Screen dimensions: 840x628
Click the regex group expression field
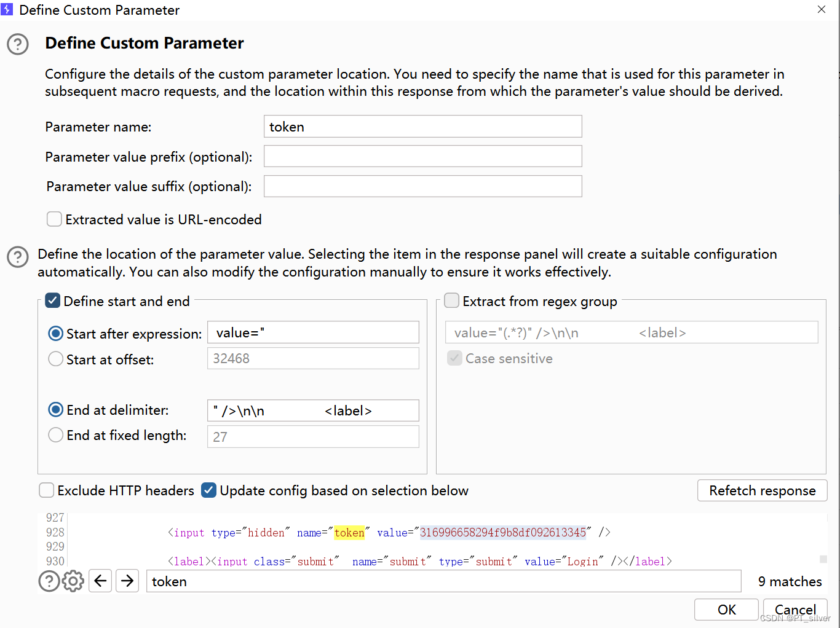(632, 332)
